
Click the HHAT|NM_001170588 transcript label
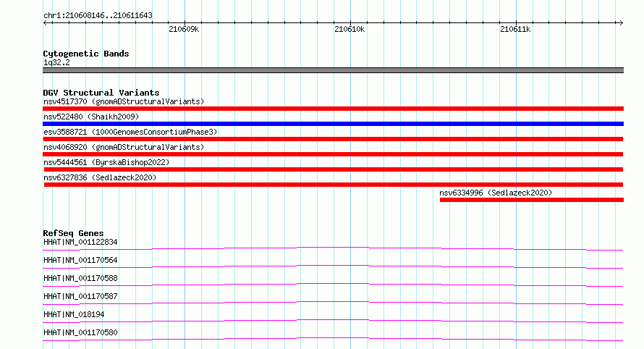click(80, 278)
